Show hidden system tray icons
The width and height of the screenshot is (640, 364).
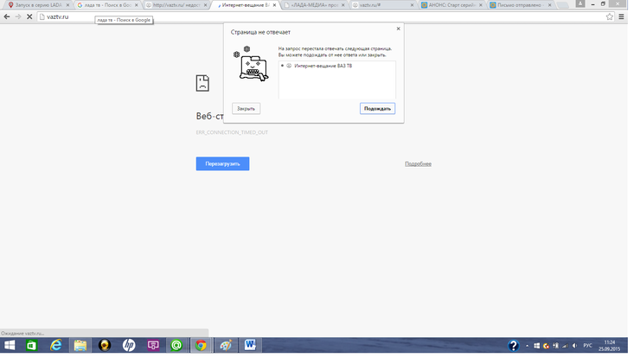pyautogui.click(x=527, y=346)
